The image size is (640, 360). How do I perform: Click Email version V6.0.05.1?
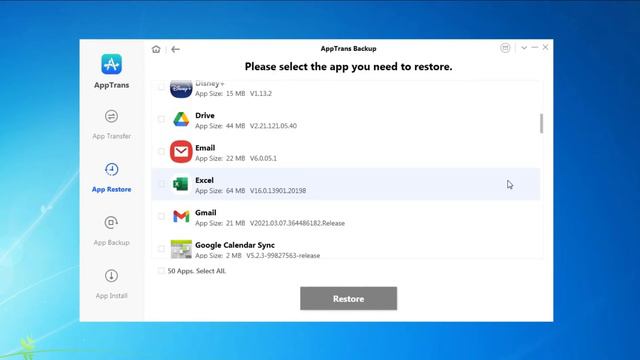263,158
